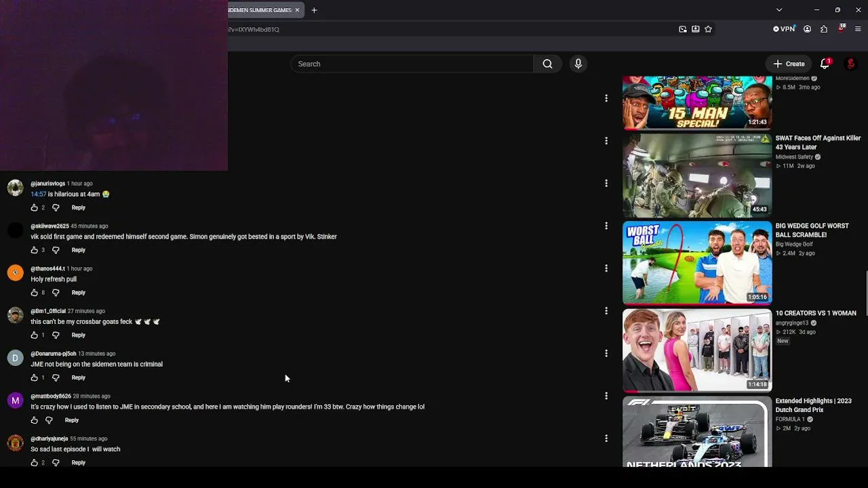This screenshot has width=868, height=488.
Task: Open @thanos444.t orange profile avatar
Action: [x=15, y=272]
